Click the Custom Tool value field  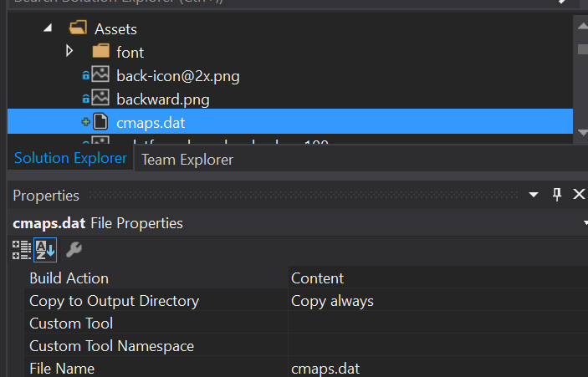(x=435, y=324)
